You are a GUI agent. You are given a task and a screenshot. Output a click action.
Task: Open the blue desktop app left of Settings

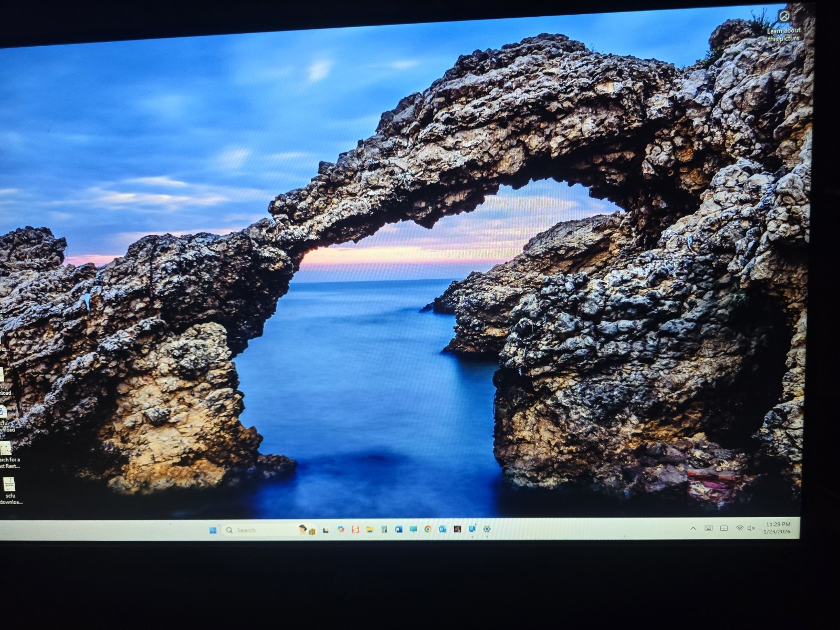[472, 529]
